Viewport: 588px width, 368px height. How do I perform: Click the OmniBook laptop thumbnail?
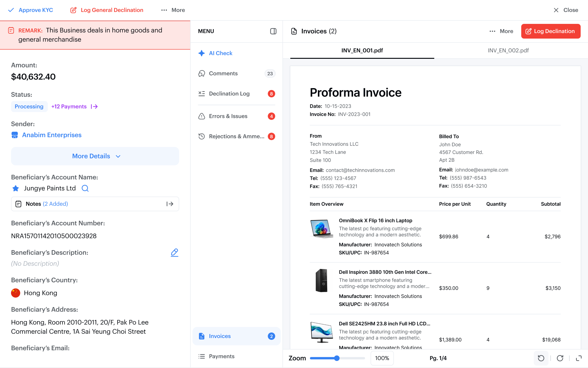[322, 229]
